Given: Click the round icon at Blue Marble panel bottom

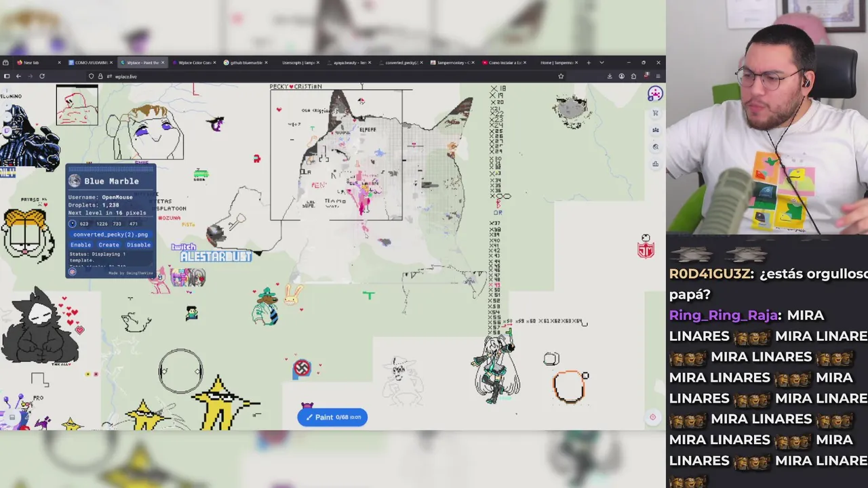Looking at the screenshot, I should (x=73, y=272).
